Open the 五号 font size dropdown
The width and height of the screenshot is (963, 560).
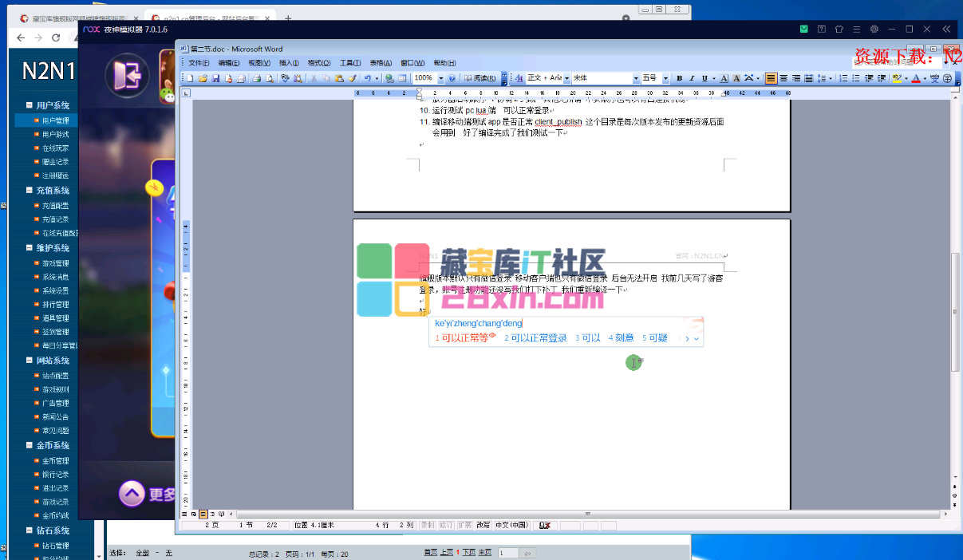(x=664, y=78)
